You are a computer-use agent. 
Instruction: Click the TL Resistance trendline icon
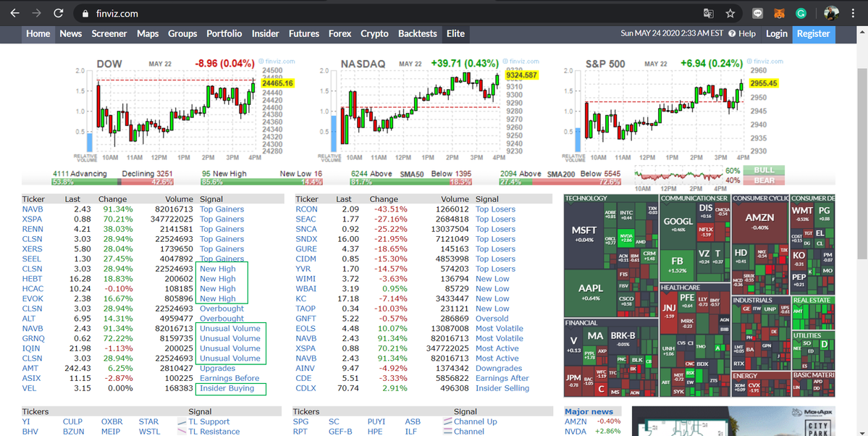(x=182, y=432)
